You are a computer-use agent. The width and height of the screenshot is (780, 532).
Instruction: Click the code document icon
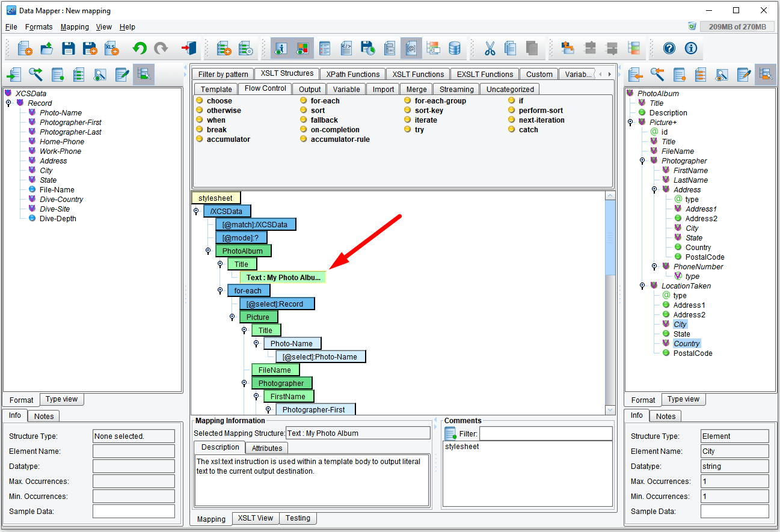click(x=346, y=49)
